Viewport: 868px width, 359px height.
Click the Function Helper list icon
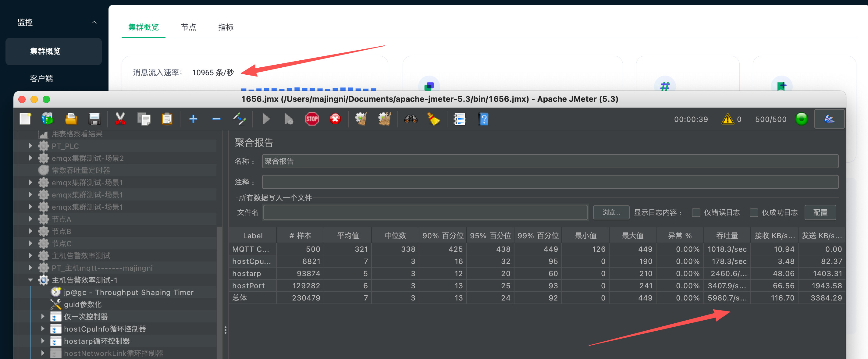tap(460, 119)
